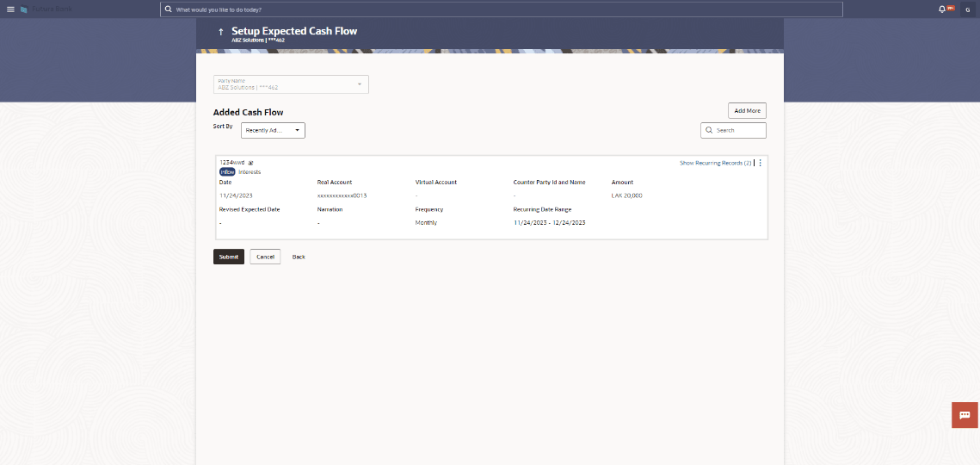Screen dimensions: 980x465
Task: Click ABZ Solutions subtitle in header
Action: 258,40
